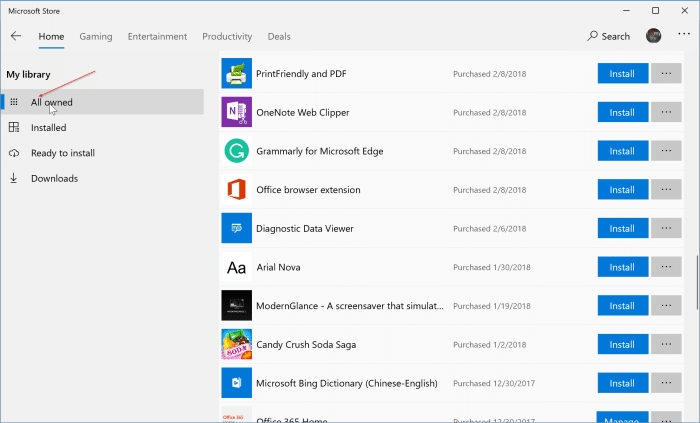Open the Office browser extension icon
The height and width of the screenshot is (423, 700).
pos(237,189)
